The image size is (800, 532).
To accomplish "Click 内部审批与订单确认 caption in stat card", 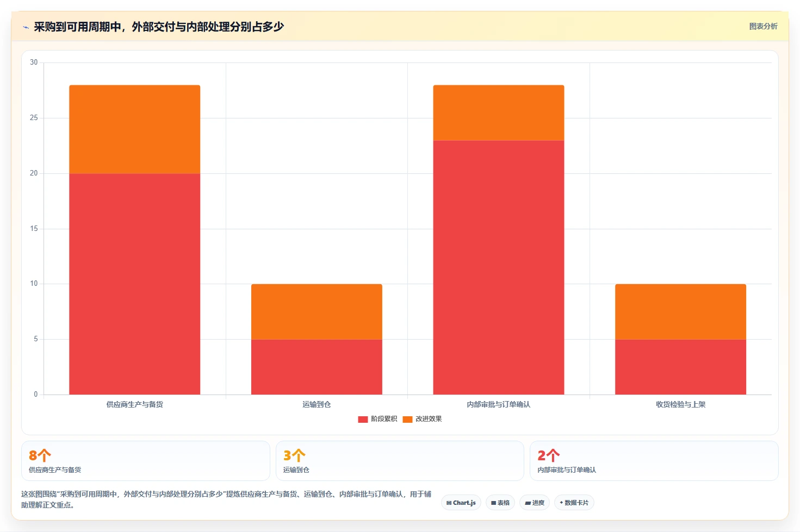I will (567, 470).
